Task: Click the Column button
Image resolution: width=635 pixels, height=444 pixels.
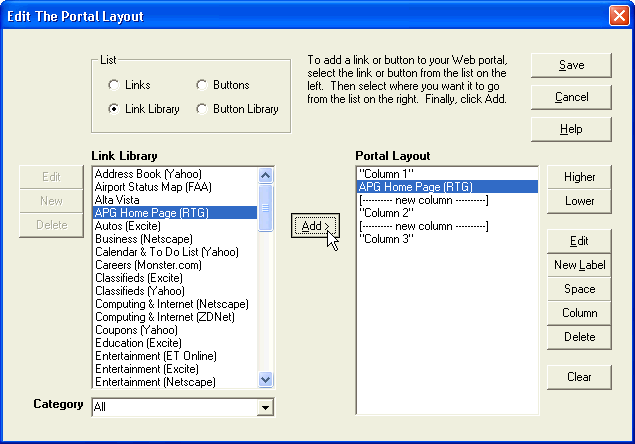Action: click(x=579, y=313)
